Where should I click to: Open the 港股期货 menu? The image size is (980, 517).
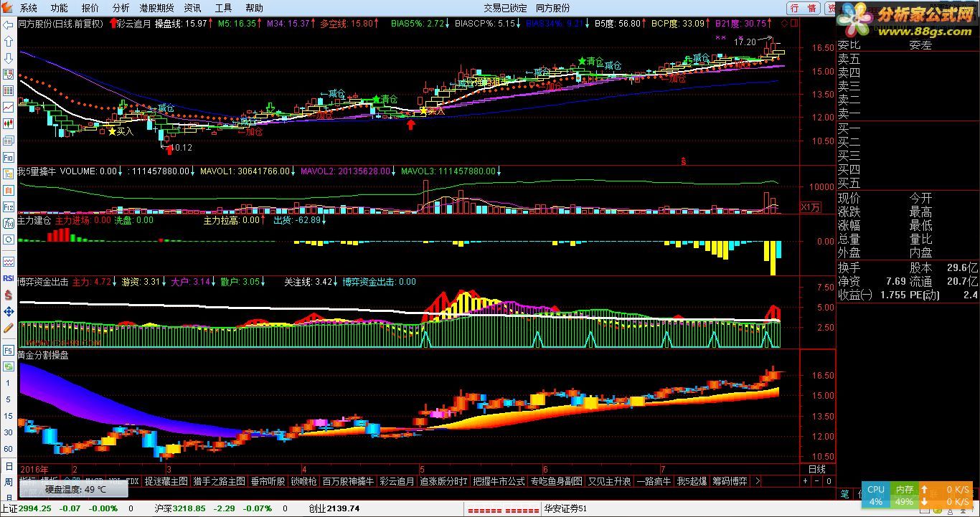click(156, 8)
